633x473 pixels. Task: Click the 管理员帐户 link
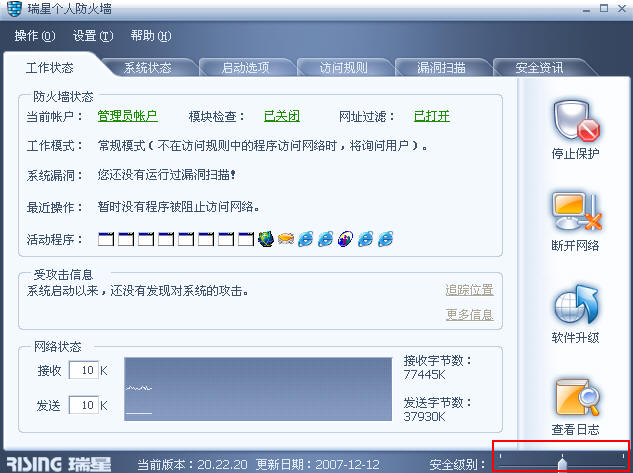click(128, 116)
